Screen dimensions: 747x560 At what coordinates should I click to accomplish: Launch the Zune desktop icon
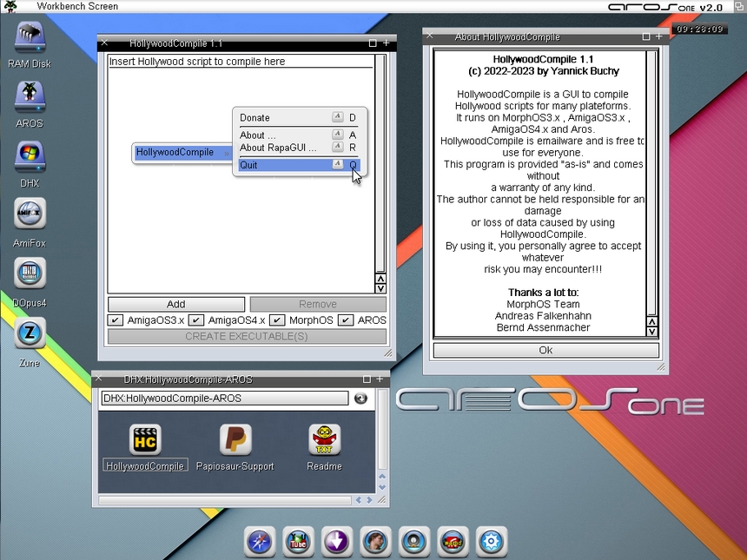click(x=30, y=333)
